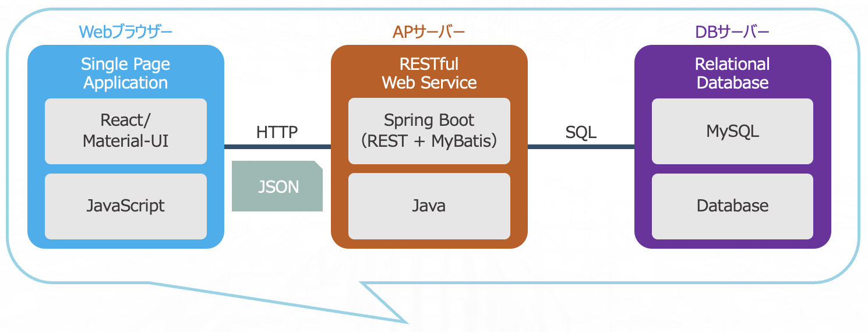The height and width of the screenshot is (332, 868).
Task: Click the Spring Boot (REST + MyBatis) box
Action: pos(429,131)
